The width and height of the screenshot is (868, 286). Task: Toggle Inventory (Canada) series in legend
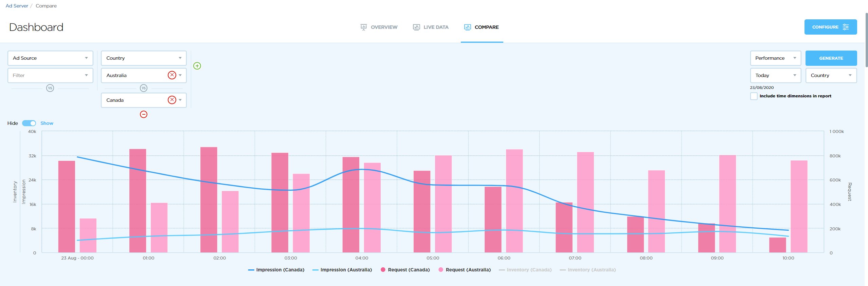pyautogui.click(x=525, y=270)
